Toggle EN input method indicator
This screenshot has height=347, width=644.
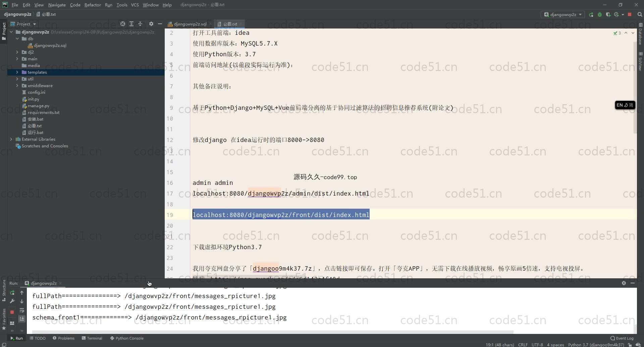[x=625, y=105]
